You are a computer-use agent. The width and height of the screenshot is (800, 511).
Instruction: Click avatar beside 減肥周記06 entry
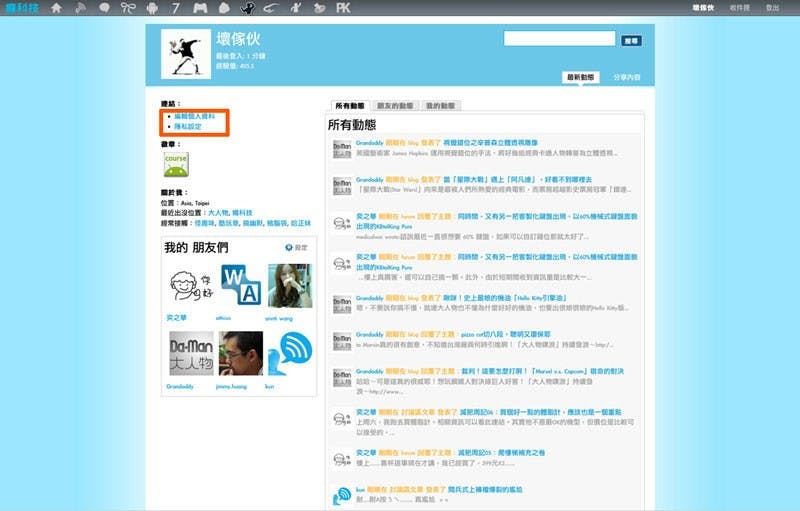pyautogui.click(x=342, y=419)
